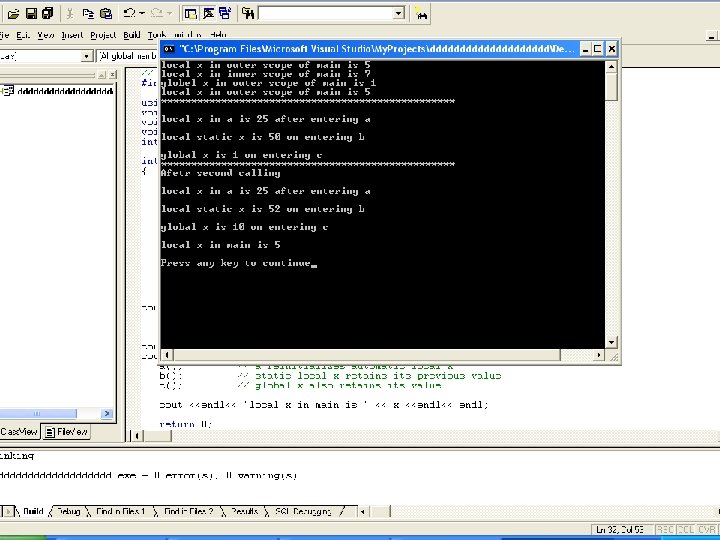The image size is (720, 540).
Task: Open the Window List toolbar icon
Action: click(225, 14)
